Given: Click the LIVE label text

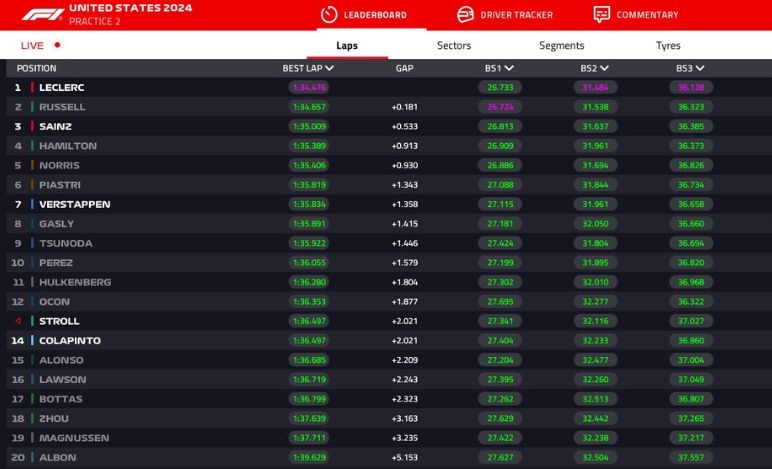Looking at the screenshot, I should click(x=32, y=45).
